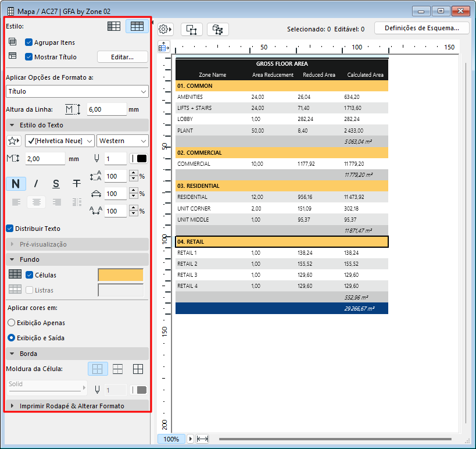The height and width of the screenshot is (449, 476).
Task: Click the select-in-2D toolbar icon
Action: click(192, 30)
